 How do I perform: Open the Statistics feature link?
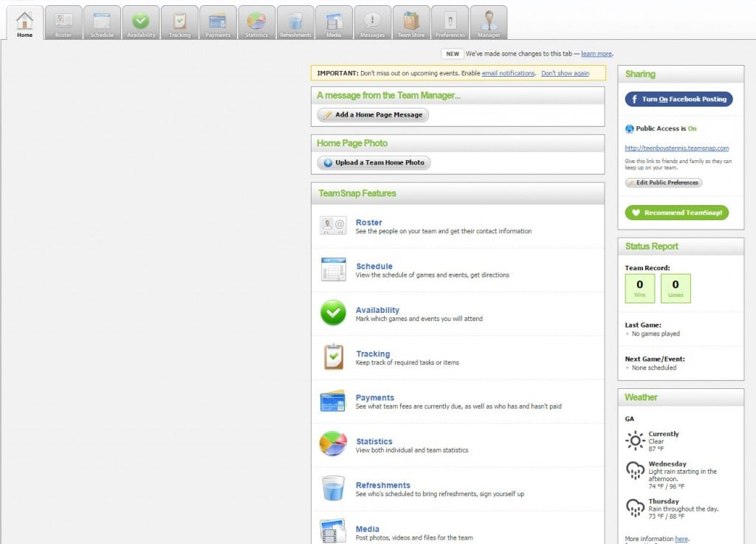click(x=374, y=442)
